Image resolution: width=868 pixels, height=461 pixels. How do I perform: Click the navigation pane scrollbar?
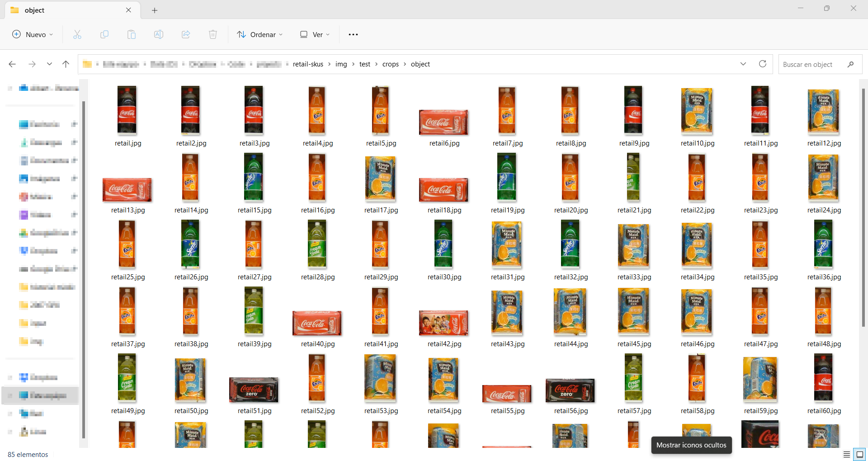point(84,270)
